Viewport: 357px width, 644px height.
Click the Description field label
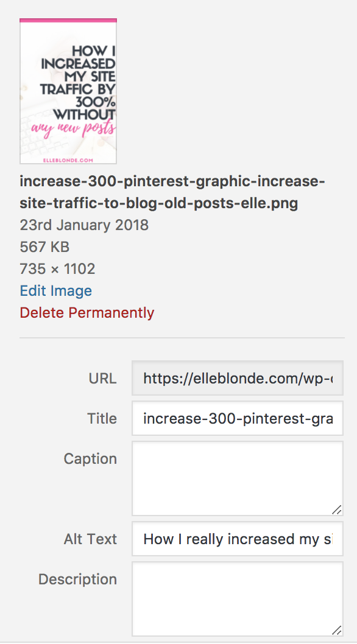point(77,579)
